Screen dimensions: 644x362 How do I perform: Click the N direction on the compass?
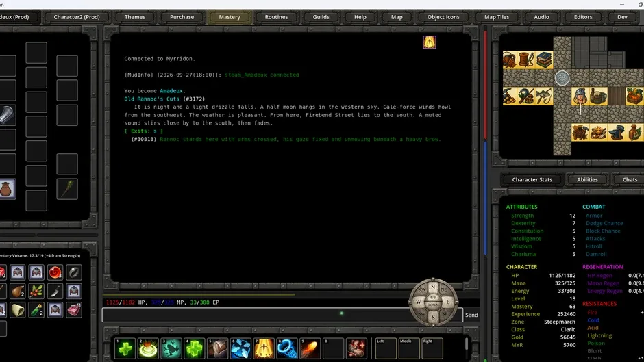(432, 287)
